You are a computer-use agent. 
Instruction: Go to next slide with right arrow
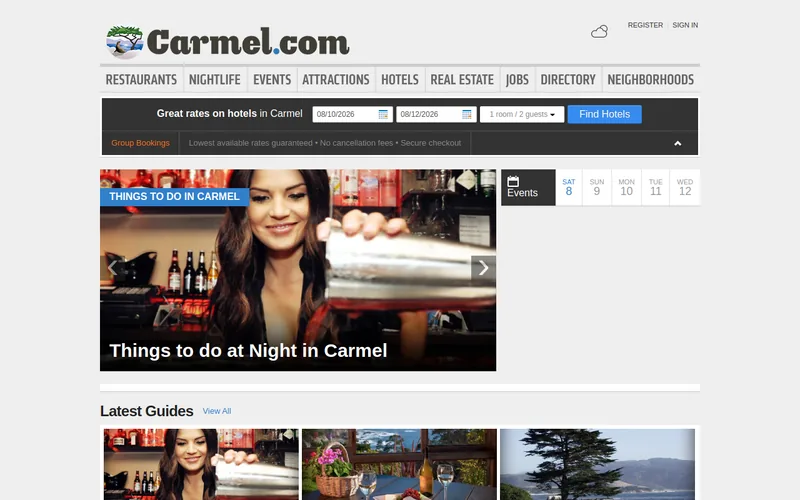(x=483, y=268)
